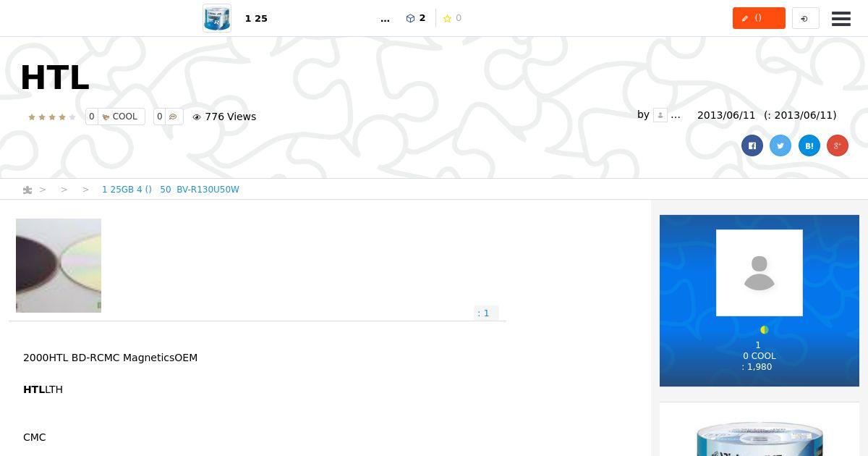Open the hamburger menu
The width and height of the screenshot is (868, 456).
point(841,19)
